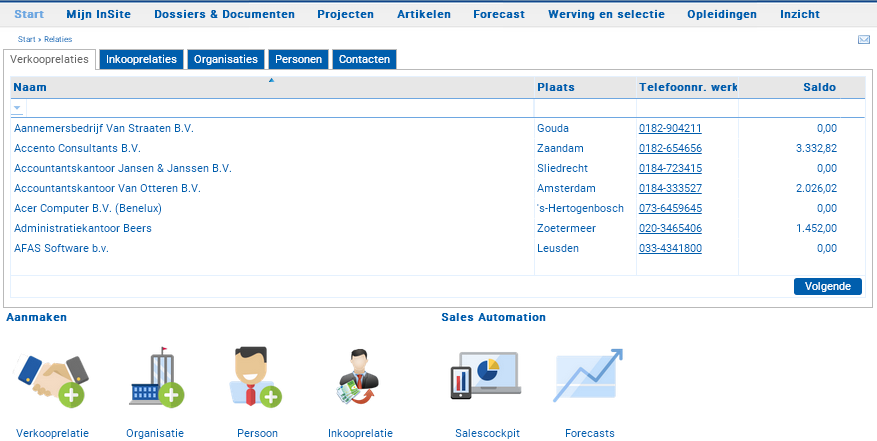
Task: Open the Inzicht menu
Action: point(800,15)
